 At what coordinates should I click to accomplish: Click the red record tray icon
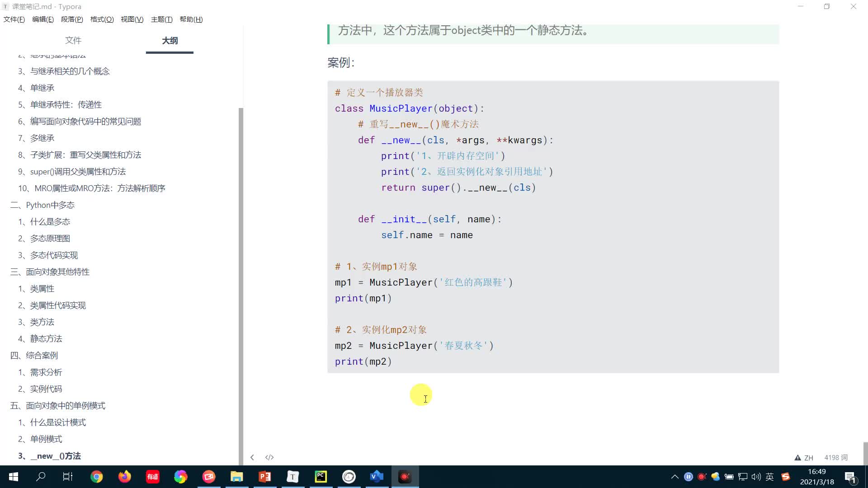pyautogui.click(x=702, y=477)
